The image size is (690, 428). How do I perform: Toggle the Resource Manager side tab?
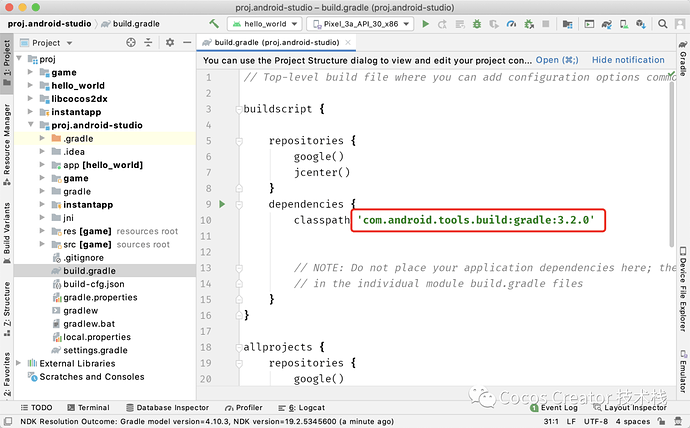tap(7, 144)
